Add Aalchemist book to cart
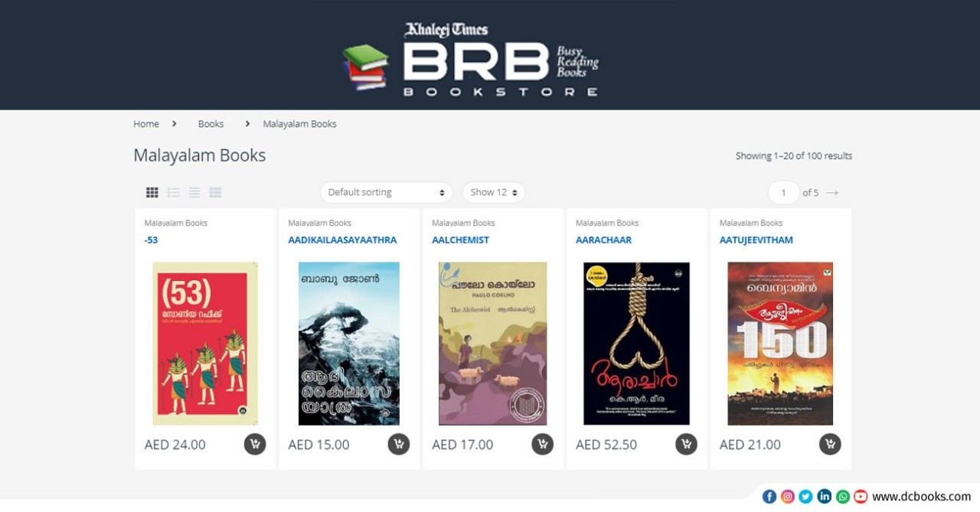Screen dimensions: 980x512 (543, 444)
